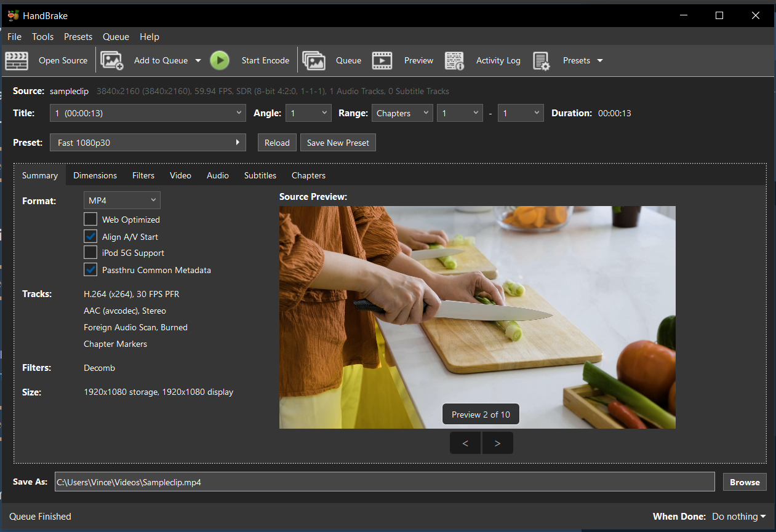Start Encode with the green play icon
The image size is (776, 532).
[220, 60]
